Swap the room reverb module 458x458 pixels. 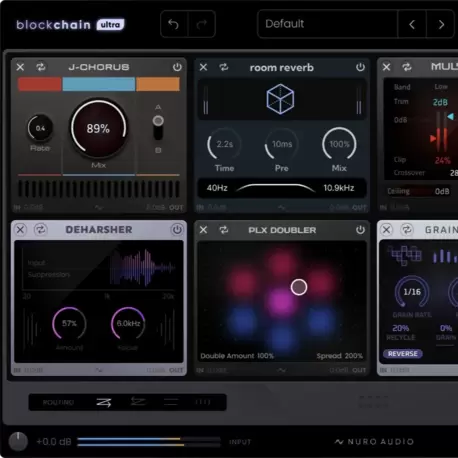(x=224, y=67)
